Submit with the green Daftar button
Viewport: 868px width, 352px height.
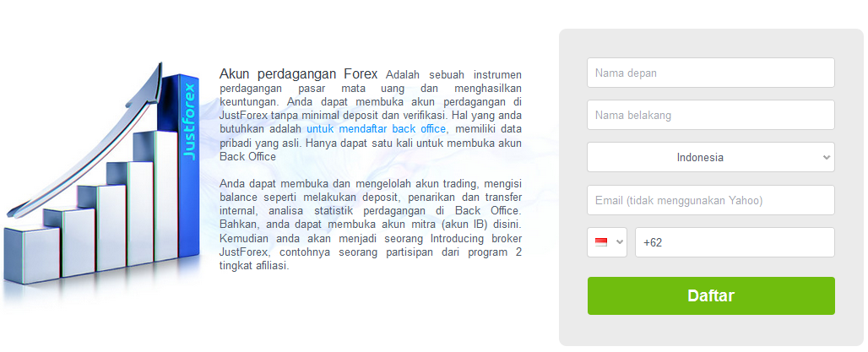coord(711,296)
